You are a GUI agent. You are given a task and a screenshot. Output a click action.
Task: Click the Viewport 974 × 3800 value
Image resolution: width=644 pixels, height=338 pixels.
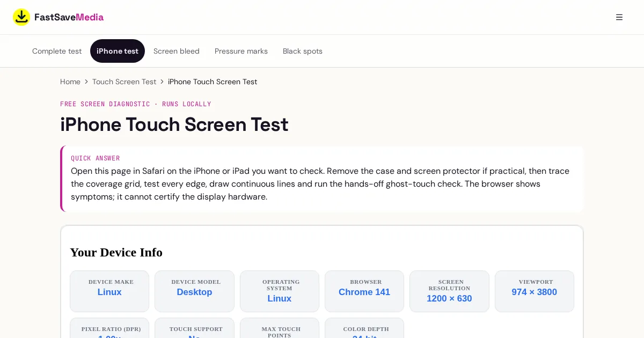[535, 292]
